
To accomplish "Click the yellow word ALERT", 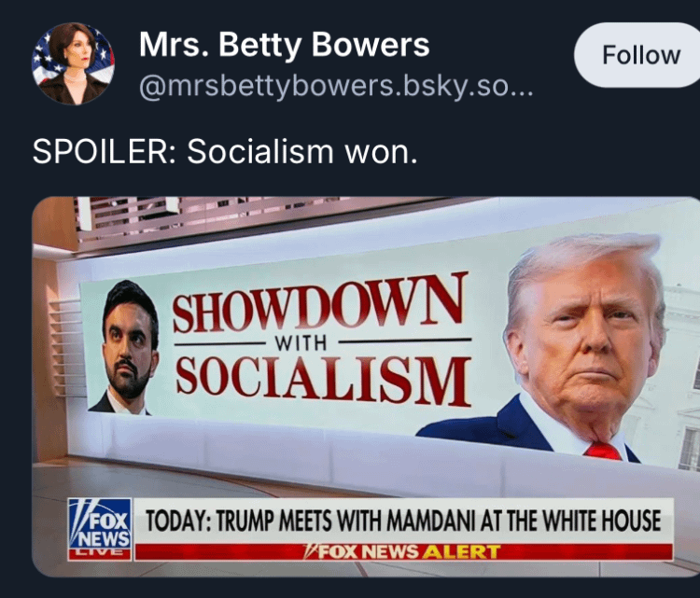I will [x=461, y=552].
